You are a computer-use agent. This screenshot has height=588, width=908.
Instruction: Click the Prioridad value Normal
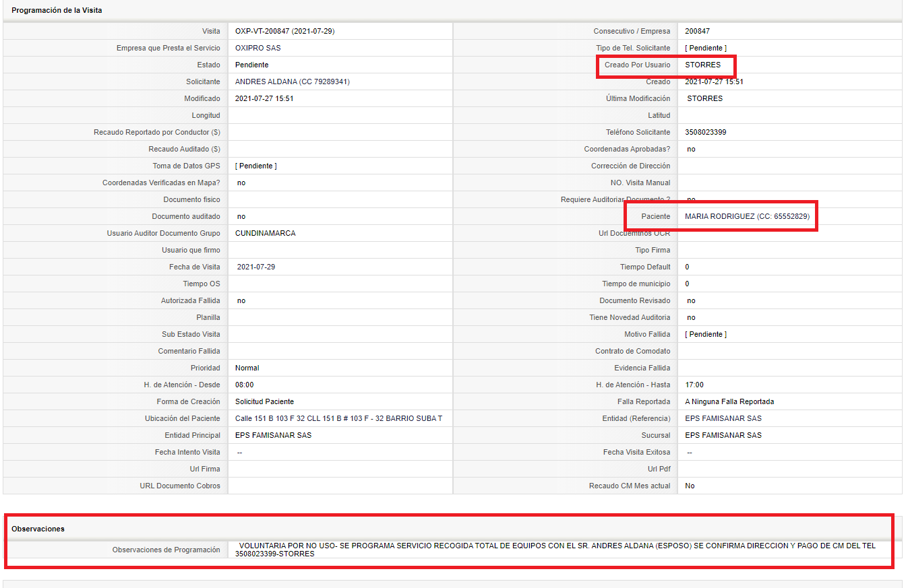tap(247, 368)
